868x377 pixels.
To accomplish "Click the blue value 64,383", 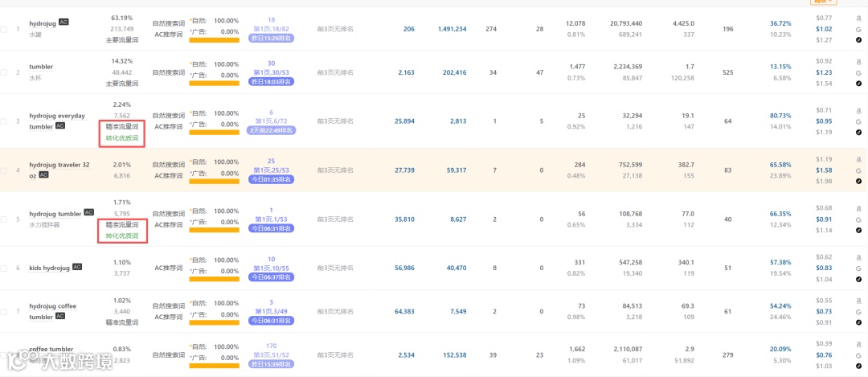I will (404, 311).
